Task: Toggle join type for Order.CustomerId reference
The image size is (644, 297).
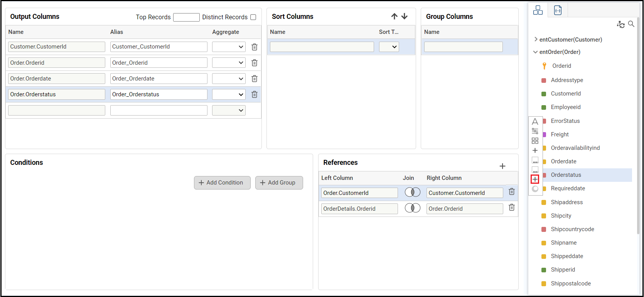Action: [x=412, y=192]
